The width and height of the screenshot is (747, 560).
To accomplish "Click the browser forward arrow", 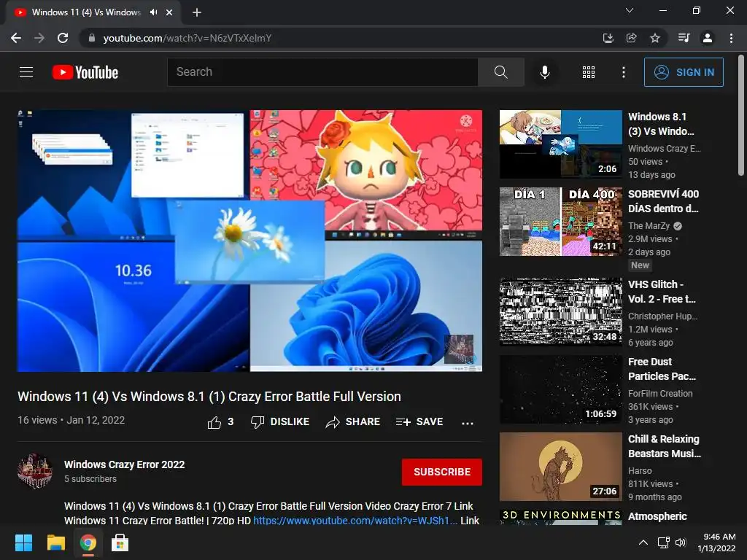I will tap(39, 38).
